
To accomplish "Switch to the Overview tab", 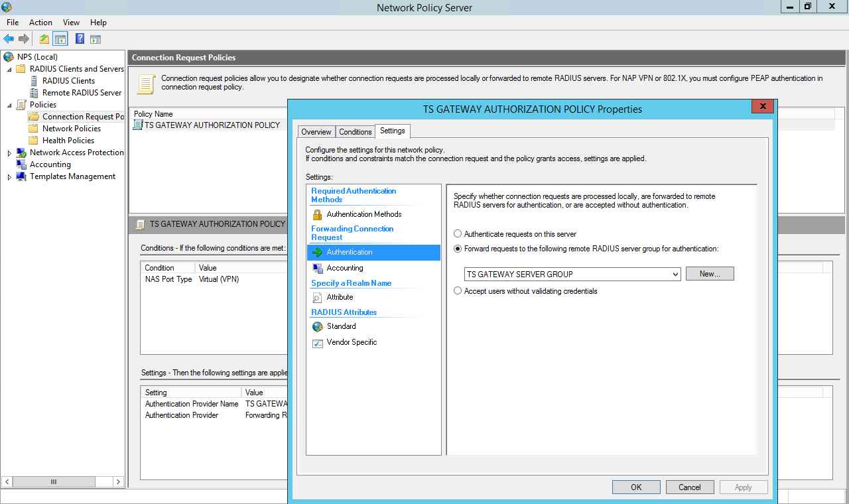I will (x=316, y=132).
